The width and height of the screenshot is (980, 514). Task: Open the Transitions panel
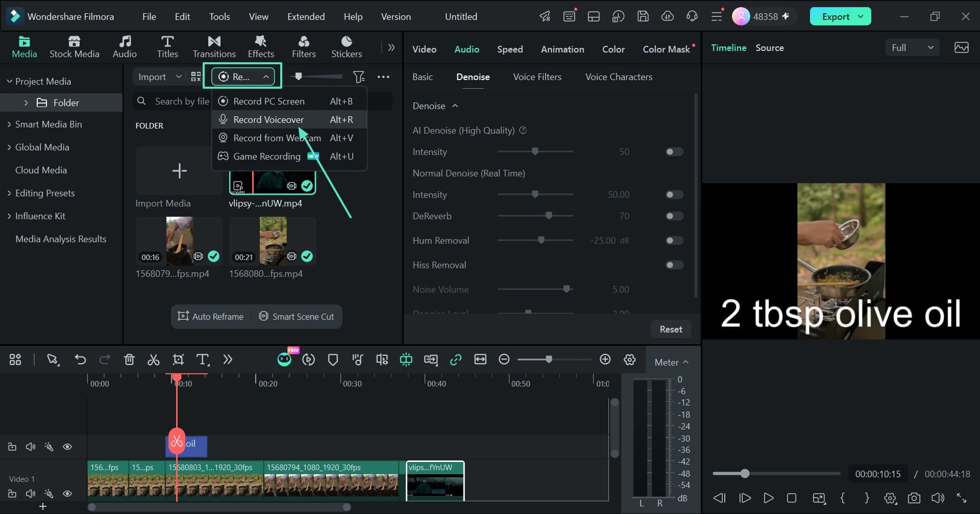click(x=214, y=47)
